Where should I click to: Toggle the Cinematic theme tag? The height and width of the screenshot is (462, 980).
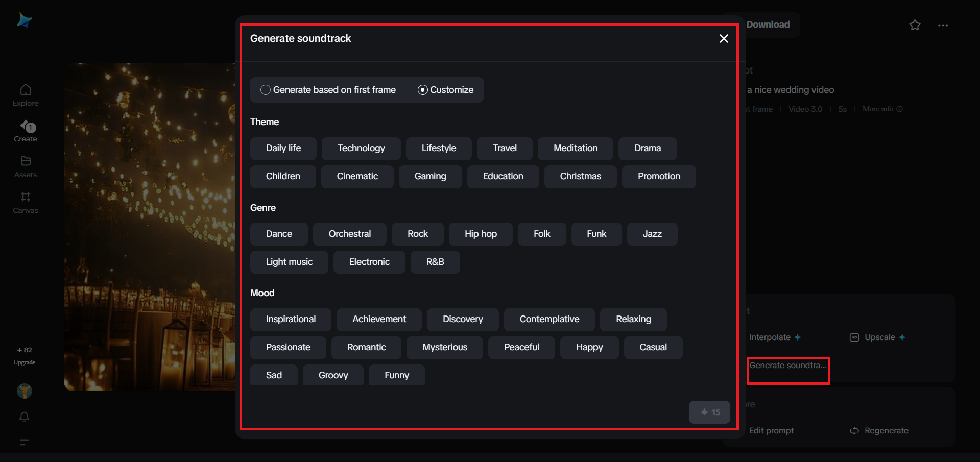pyautogui.click(x=357, y=177)
